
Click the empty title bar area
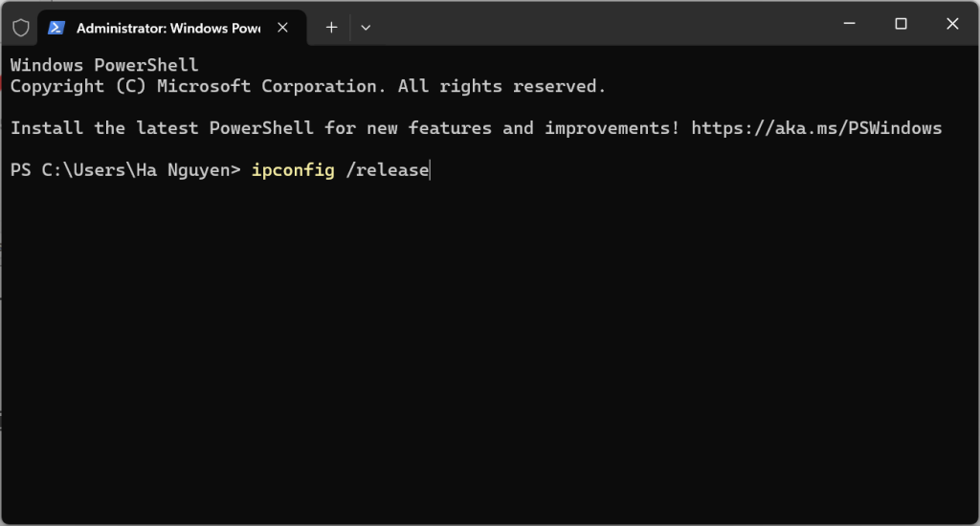point(593,24)
